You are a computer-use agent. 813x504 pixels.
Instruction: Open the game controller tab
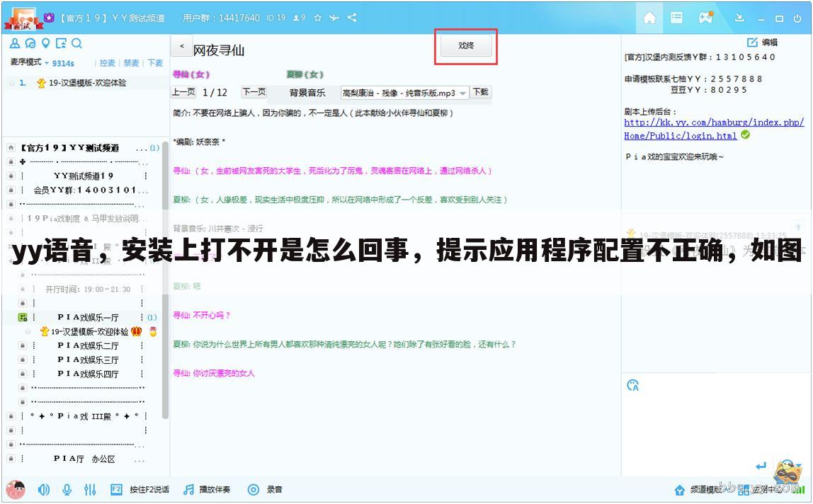tap(705, 18)
